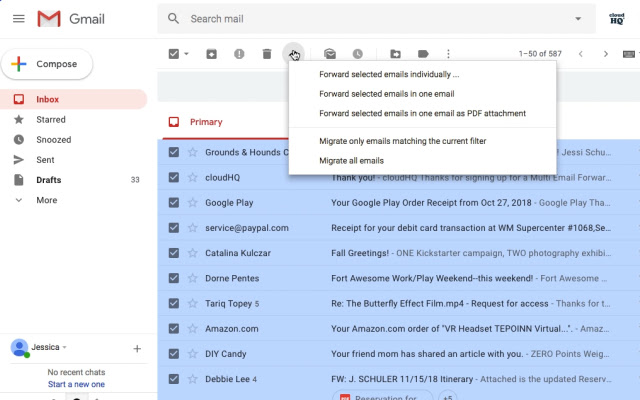The height and width of the screenshot is (400, 640).
Task: Click the Labels tag icon
Action: coord(423,54)
